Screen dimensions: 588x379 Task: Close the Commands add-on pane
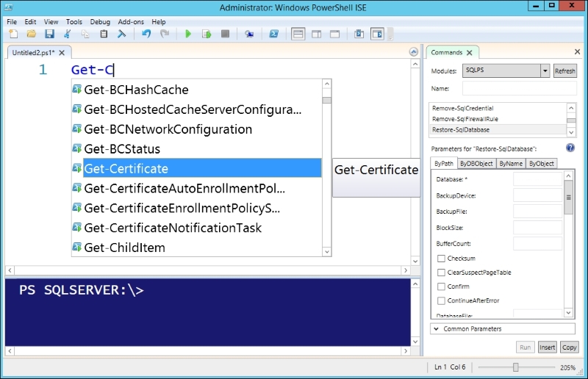coord(578,51)
